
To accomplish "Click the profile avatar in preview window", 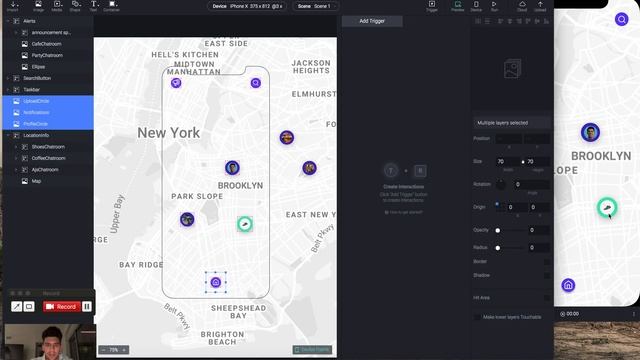I will [590, 132].
